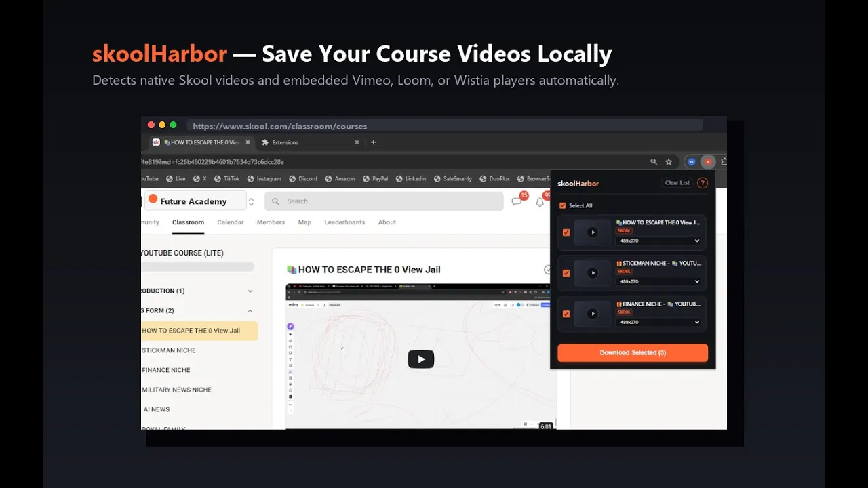The height and width of the screenshot is (488, 868).
Task: Collapse the LONG FORM (2) section chevron
Action: (250, 310)
